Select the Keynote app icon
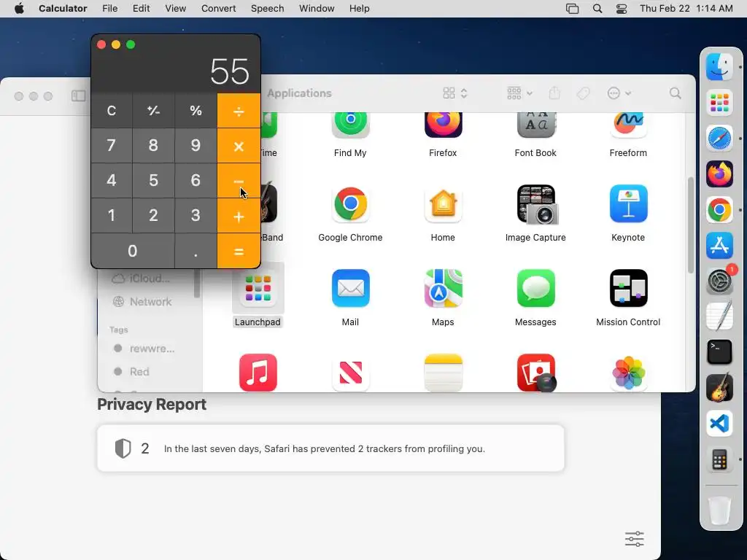Viewport: 747px width, 560px height. [x=628, y=204]
